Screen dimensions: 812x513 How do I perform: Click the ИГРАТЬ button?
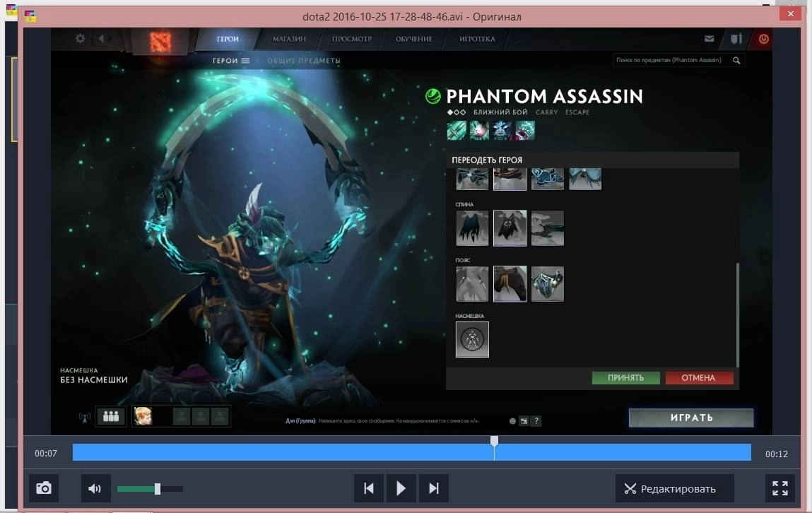tap(691, 418)
